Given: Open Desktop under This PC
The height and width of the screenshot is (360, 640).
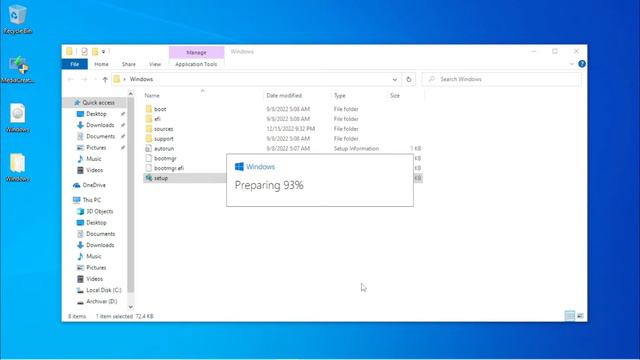Looking at the screenshot, I should tap(96, 222).
